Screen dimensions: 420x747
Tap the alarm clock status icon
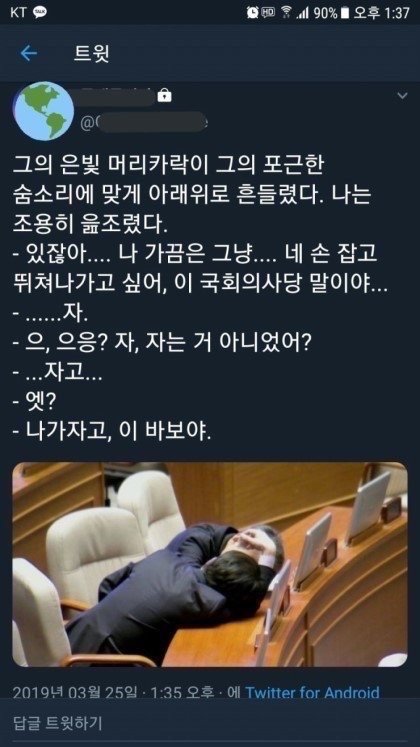coord(252,13)
